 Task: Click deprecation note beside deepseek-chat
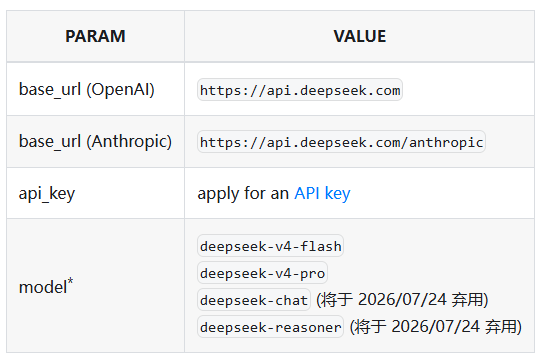(x=402, y=300)
